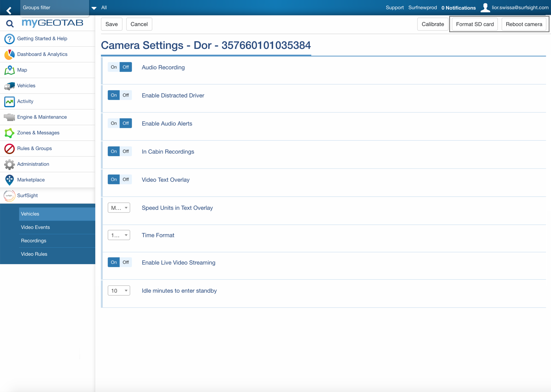Open Video Events submenu item
Viewport: 551px width, 392px height.
[x=57, y=227]
